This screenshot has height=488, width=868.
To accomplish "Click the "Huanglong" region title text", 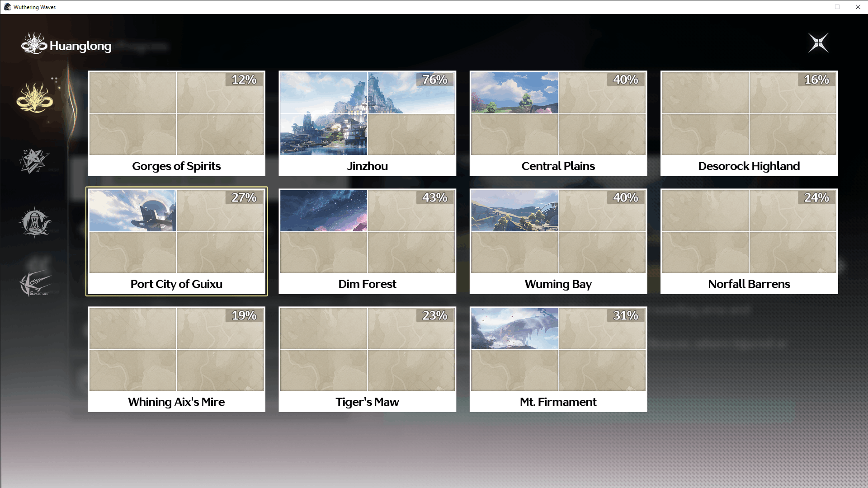I will click(80, 46).
